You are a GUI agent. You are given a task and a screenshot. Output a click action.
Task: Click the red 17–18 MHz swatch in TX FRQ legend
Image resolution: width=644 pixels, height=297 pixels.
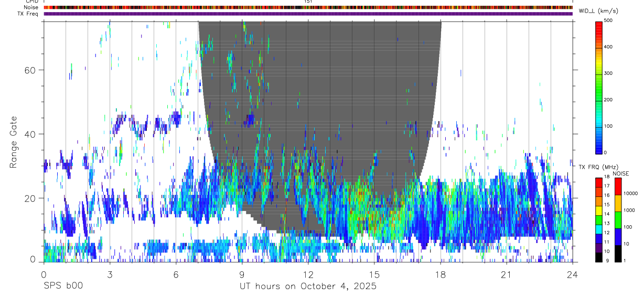pyautogui.click(x=599, y=182)
